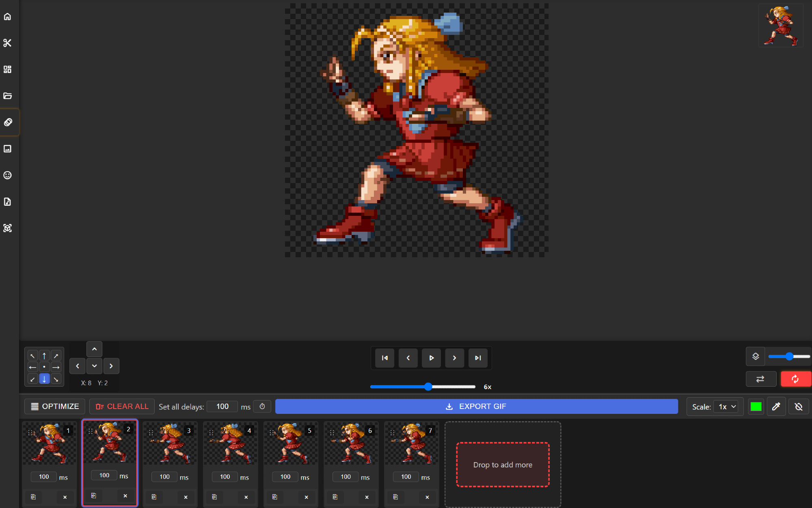
Task: Click the open folder sidebar icon
Action: pyautogui.click(x=7, y=96)
